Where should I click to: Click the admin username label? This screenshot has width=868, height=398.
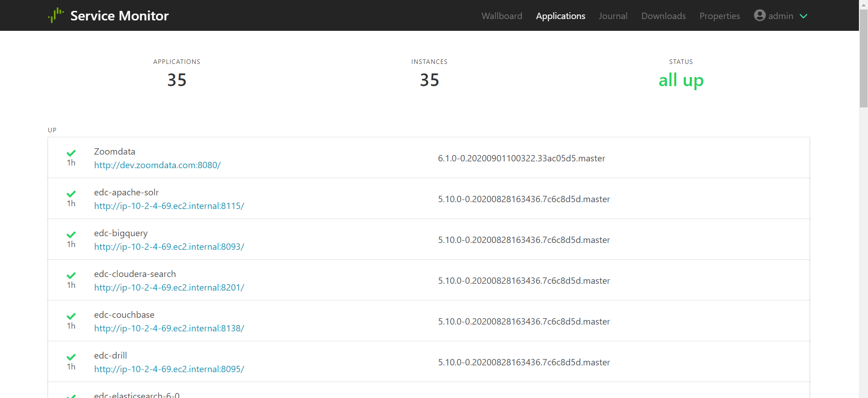pyautogui.click(x=781, y=16)
